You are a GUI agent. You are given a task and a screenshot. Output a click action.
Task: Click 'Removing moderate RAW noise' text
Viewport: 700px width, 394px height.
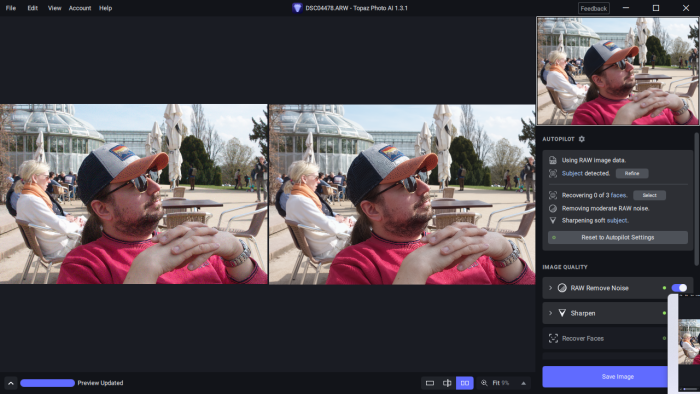click(605, 208)
